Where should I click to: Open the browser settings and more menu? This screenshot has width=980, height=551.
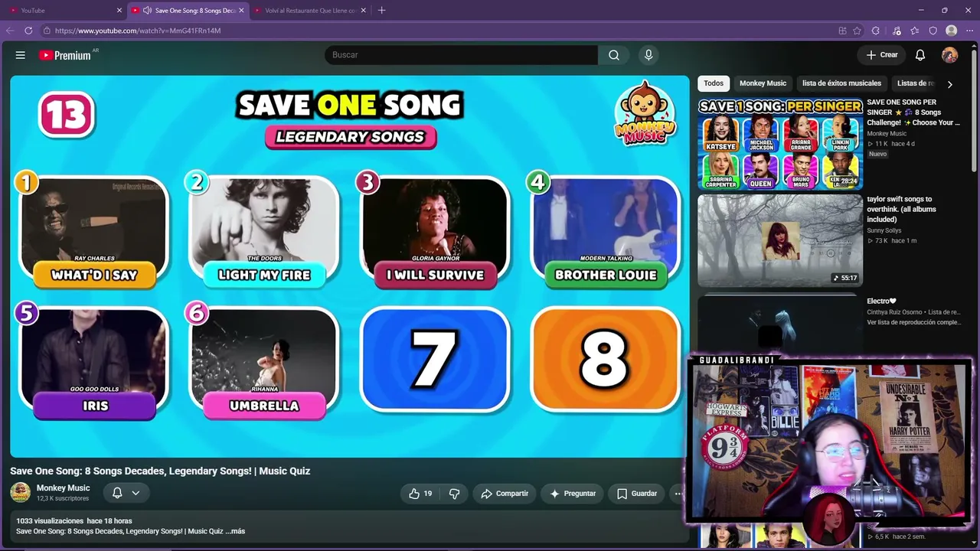pyautogui.click(x=969, y=31)
